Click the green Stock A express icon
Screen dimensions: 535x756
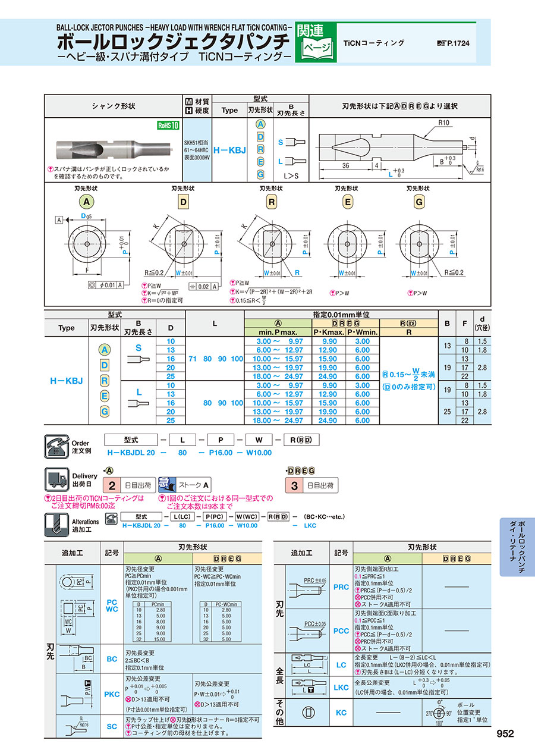(x=168, y=485)
